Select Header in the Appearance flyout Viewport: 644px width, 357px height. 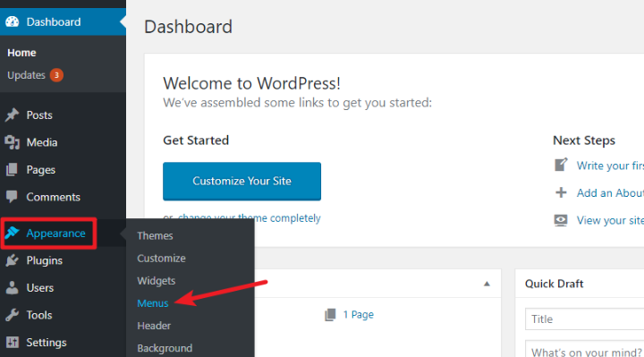[x=154, y=326]
